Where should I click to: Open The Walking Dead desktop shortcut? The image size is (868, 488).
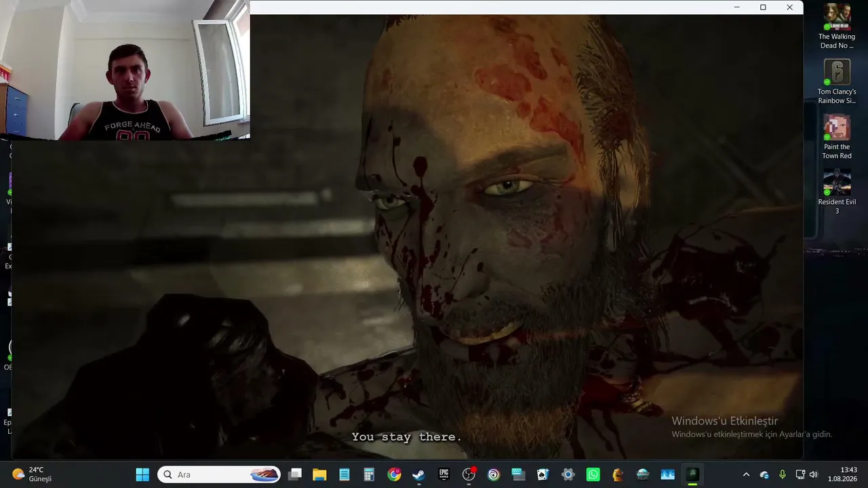coord(837,26)
